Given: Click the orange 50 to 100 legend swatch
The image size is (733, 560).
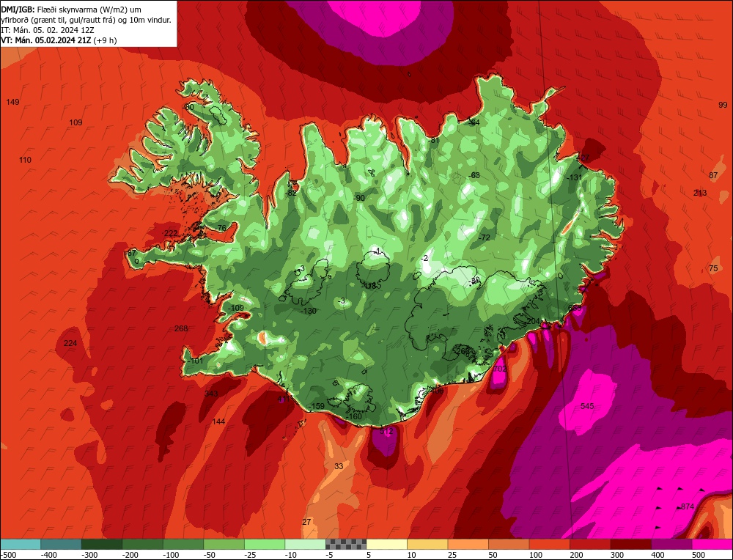Looking at the screenshot, I should click(509, 544).
